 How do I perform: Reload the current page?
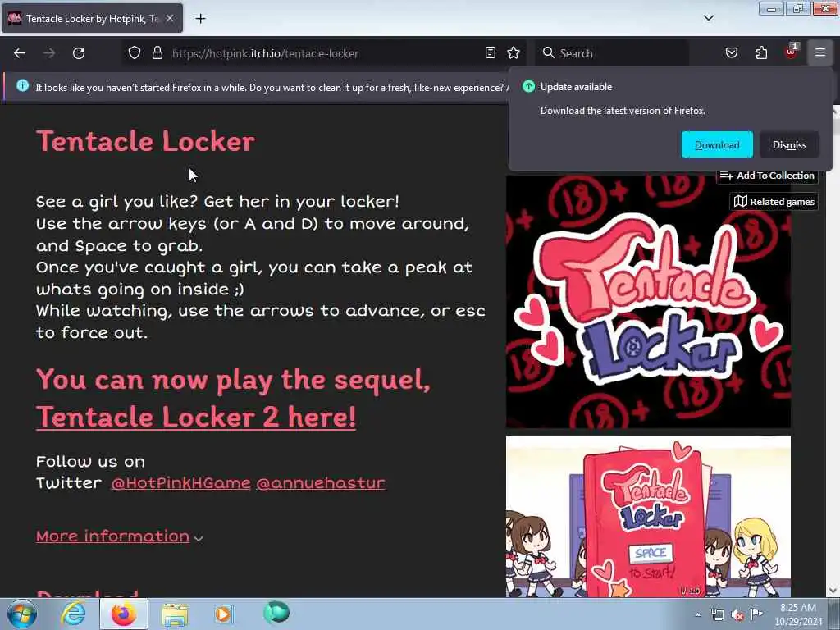(79, 53)
